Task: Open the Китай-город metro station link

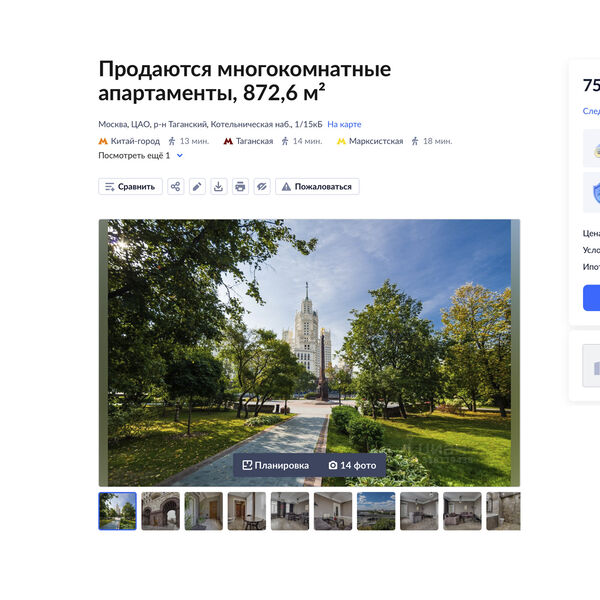Action: tap(134, 141)
